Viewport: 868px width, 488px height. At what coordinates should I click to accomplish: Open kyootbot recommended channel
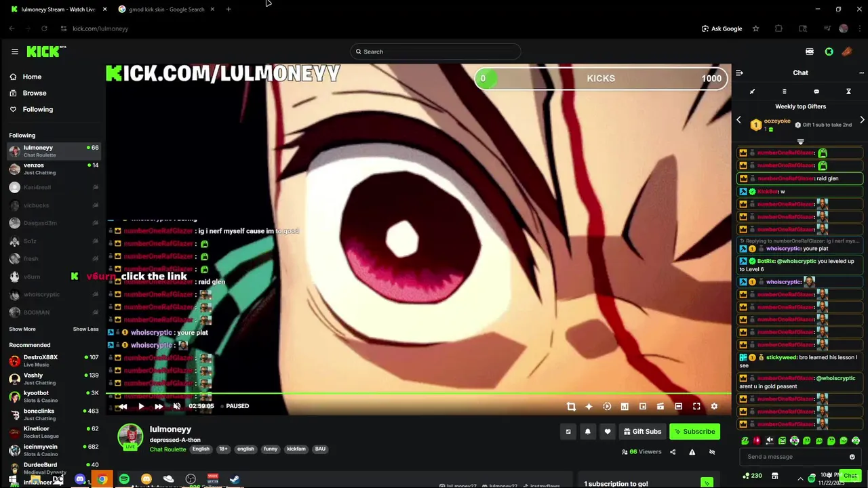pos(53,396)
